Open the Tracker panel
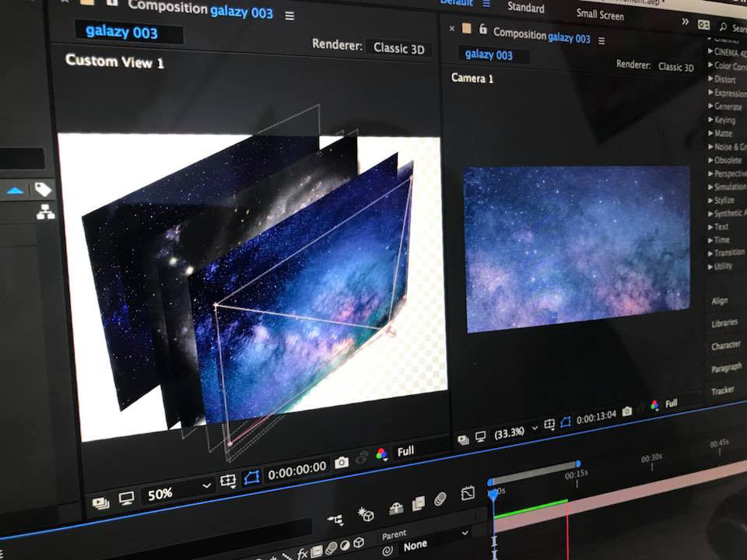Screen dimensions: 747x560 click(x=723, y=390)
